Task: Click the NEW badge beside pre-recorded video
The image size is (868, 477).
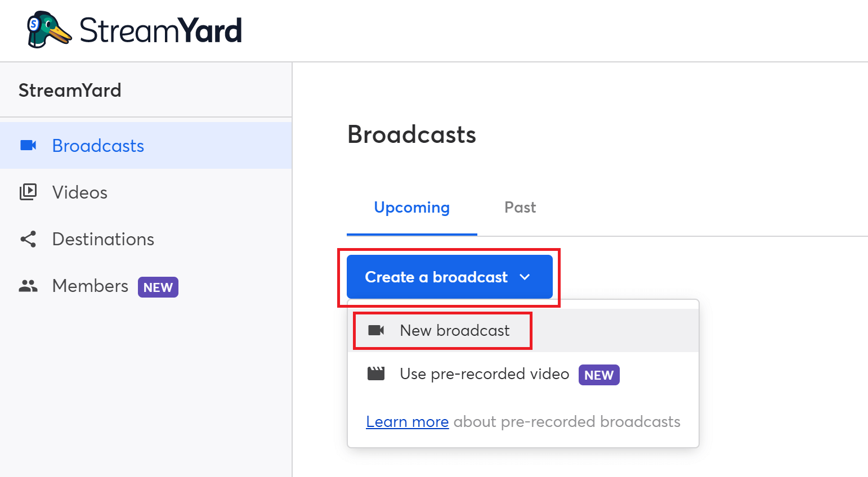Action: pos(599,375)
